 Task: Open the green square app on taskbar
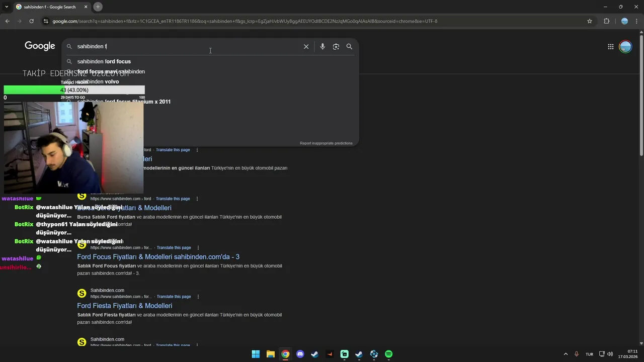(x=344, y=354)
